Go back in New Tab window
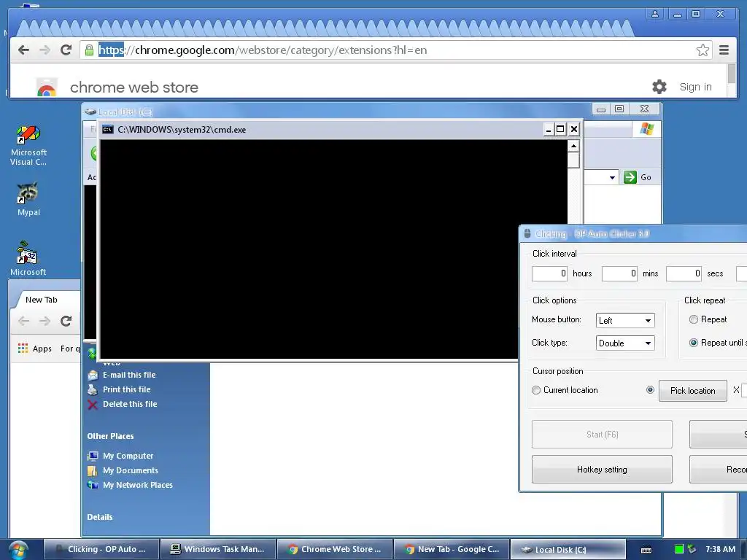Screen dimensions: 747x560 coord(24,321)
